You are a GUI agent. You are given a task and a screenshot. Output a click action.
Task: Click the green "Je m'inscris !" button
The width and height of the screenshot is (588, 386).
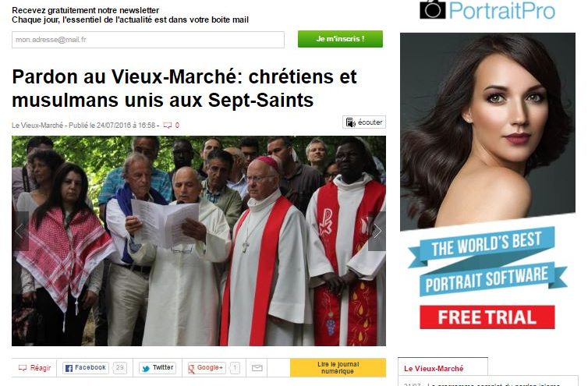(x=340, y=39)
